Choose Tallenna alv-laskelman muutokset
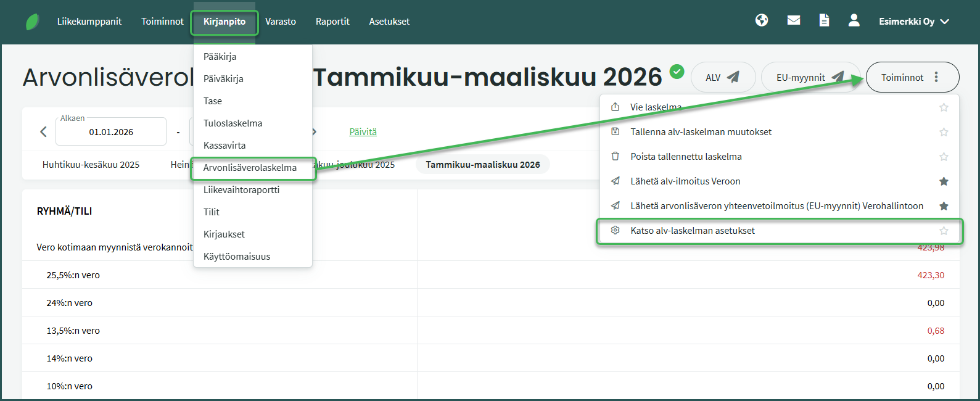 click(701, 132)
